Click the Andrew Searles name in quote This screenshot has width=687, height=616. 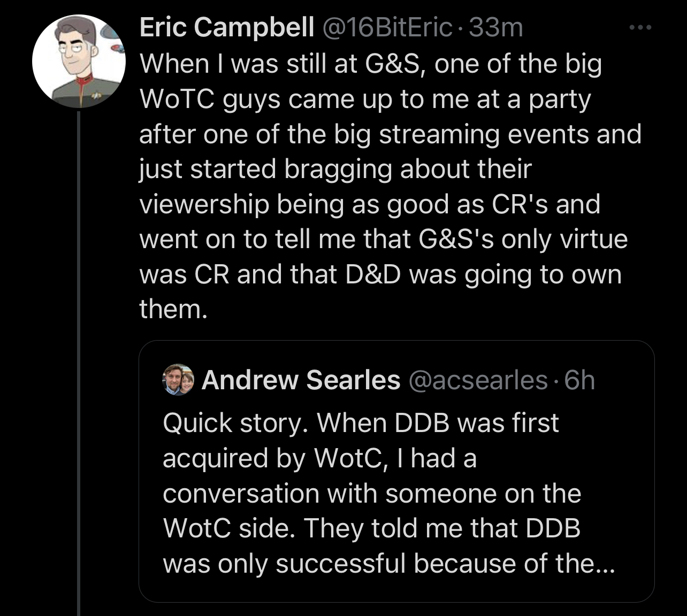(x=301, y=380)
